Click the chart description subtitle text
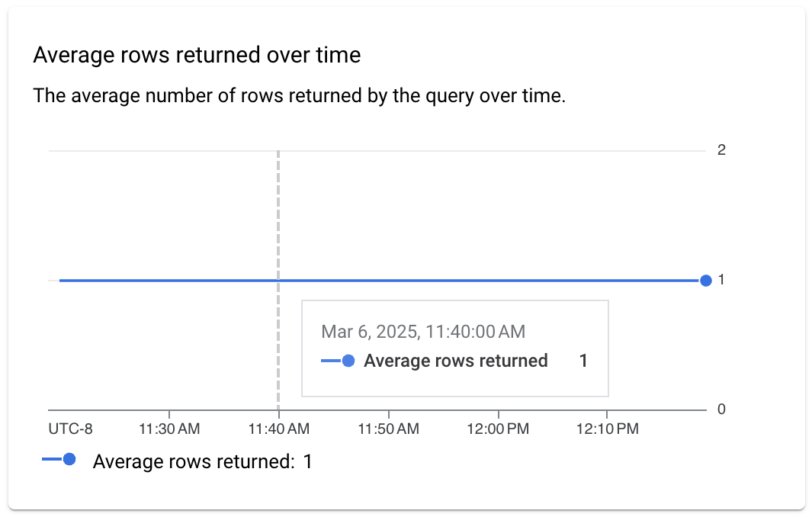This screenshot has height=517, width=812. point(300,97)
